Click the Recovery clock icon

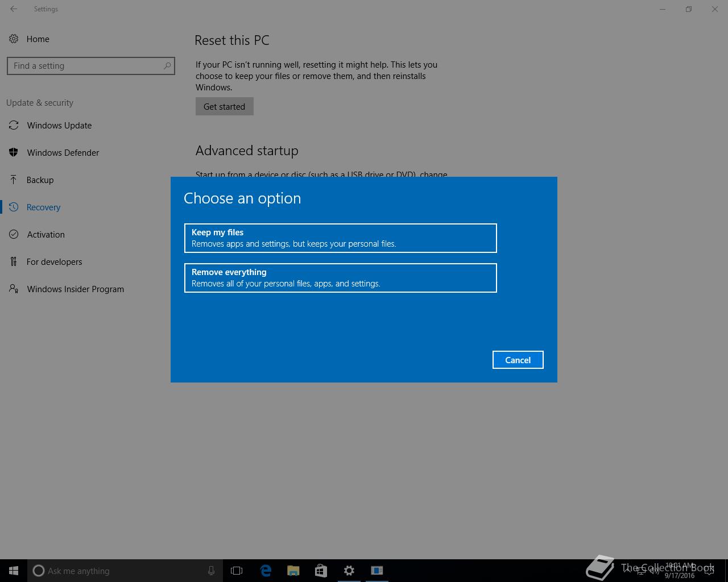(x=14, y=207)
